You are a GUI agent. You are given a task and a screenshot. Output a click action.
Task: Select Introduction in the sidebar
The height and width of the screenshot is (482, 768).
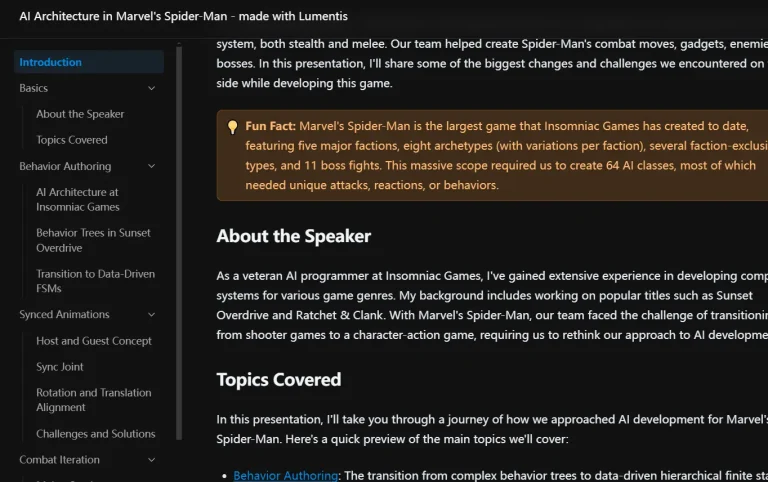(51, 62)
